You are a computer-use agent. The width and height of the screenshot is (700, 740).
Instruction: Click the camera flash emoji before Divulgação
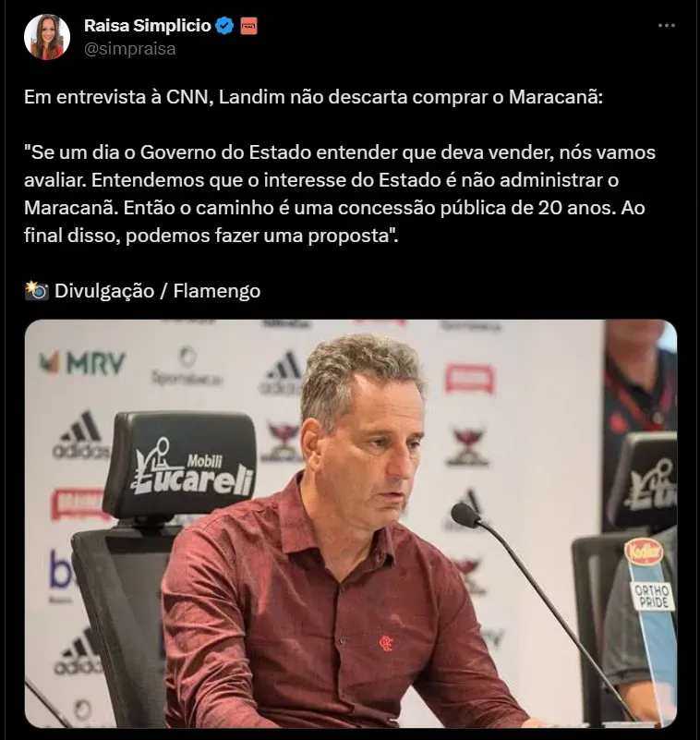click(x=36, y=290)
